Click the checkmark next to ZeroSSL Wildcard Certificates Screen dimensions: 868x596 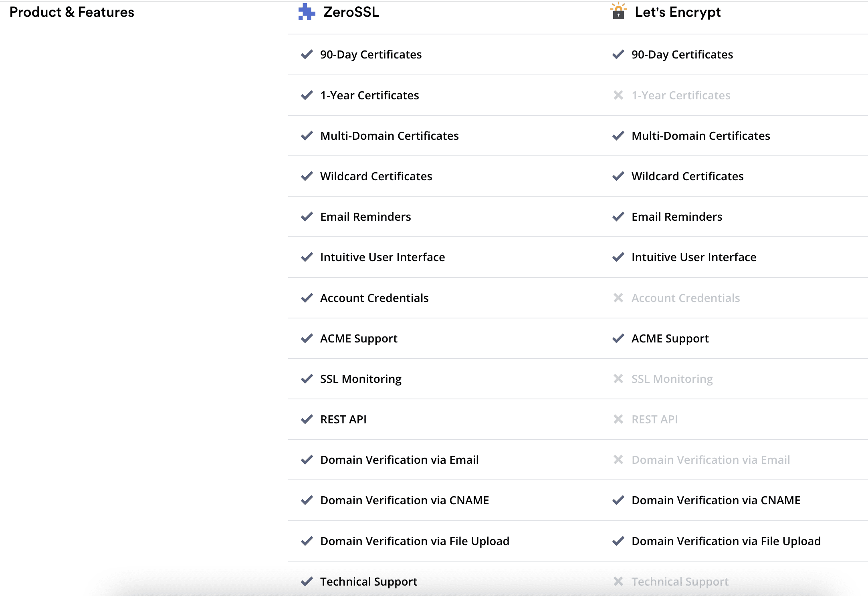(307, 176)
